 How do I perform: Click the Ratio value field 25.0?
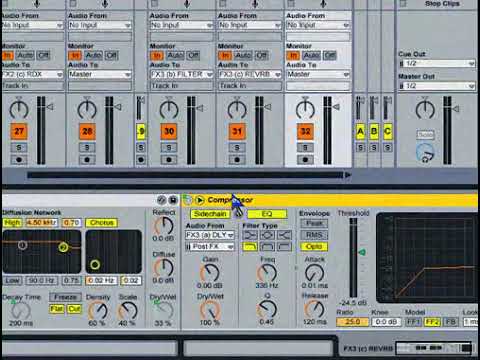[352, 322]
